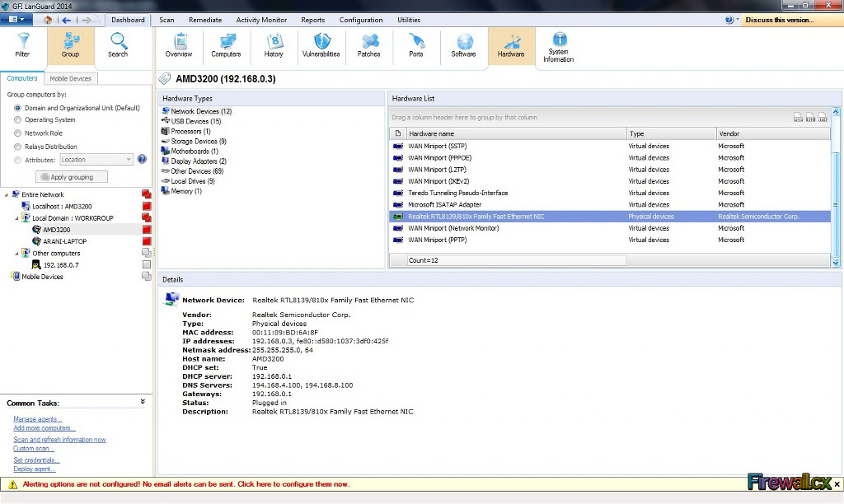
Task: Open the Utilities tab
Action: point(409,20)
